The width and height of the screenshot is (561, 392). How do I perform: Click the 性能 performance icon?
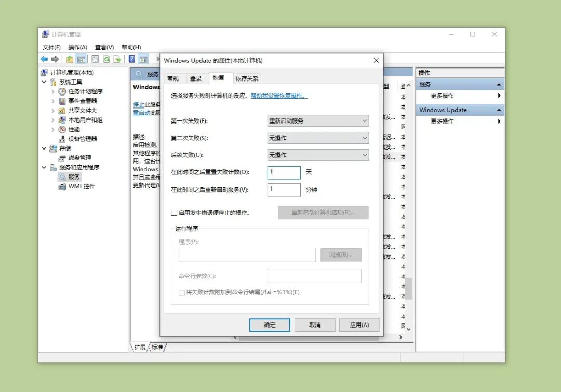(x=62, y=129)
